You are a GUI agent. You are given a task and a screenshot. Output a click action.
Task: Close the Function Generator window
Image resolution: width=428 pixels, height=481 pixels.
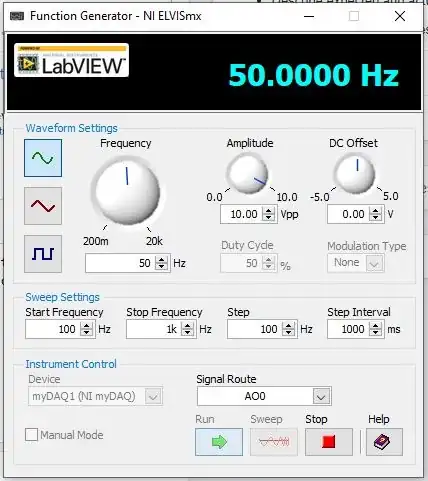pyautogui.click(x=400, y=16)
